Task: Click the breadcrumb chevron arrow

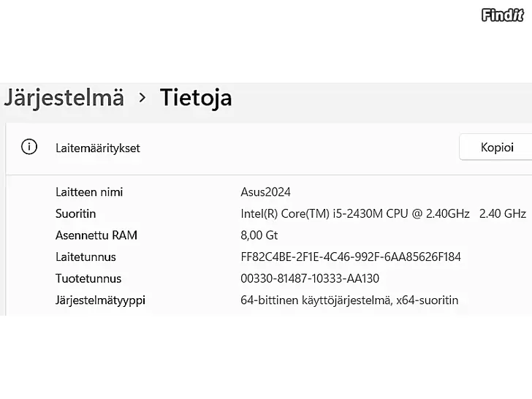Action: click(142, 97)
